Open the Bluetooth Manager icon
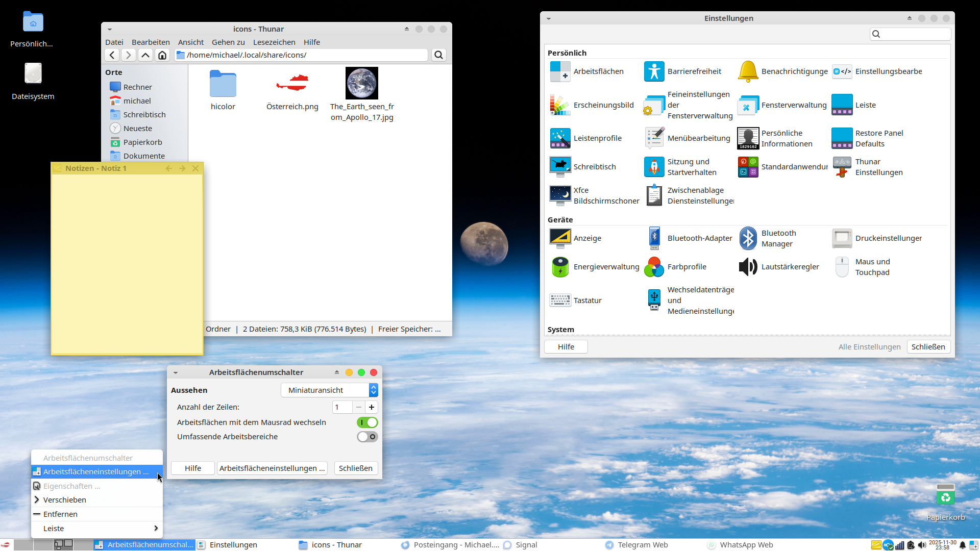The image size is (980, 551). [x=748, y=238]
